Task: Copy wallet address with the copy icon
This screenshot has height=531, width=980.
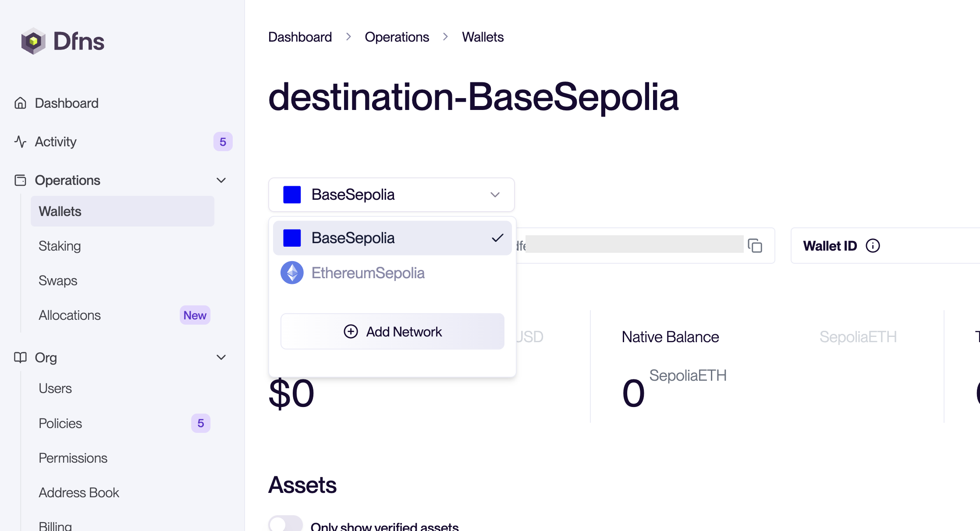Action: click(755, 246)
